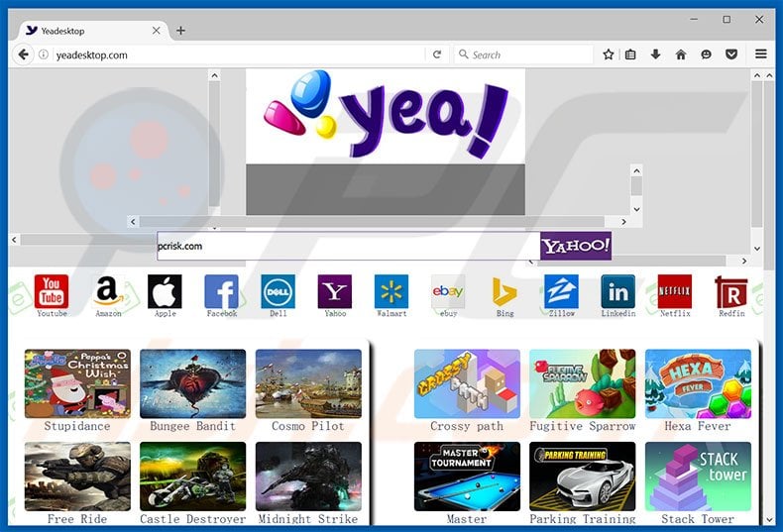
Task: Open the Apple shortcut icon
Action: tap(165, 291)
